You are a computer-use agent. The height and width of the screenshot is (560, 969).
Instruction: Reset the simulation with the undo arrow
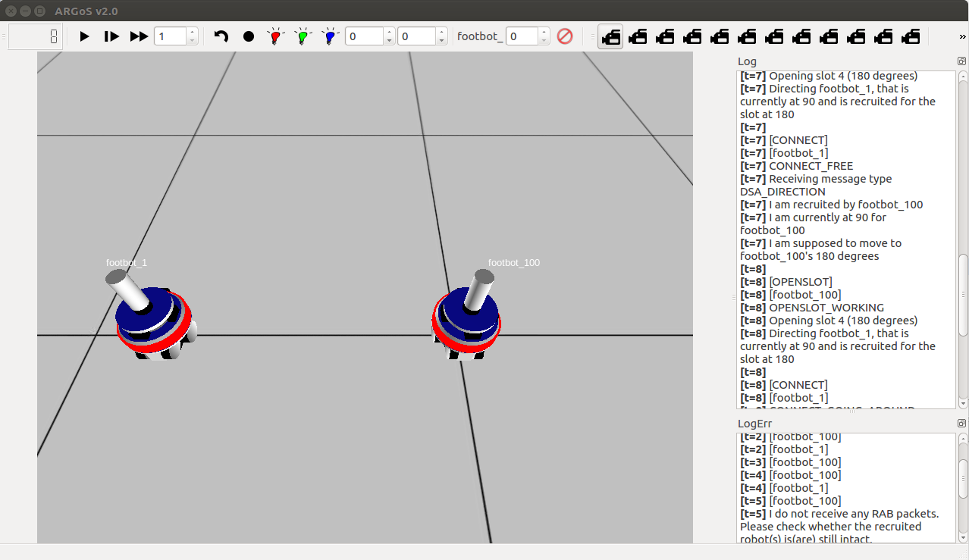(221, 36)
